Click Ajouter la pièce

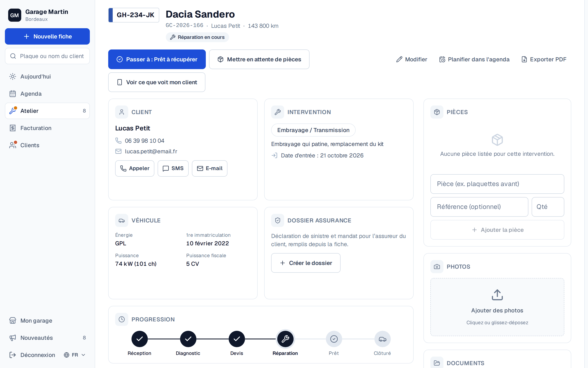[x=497, y=230]
